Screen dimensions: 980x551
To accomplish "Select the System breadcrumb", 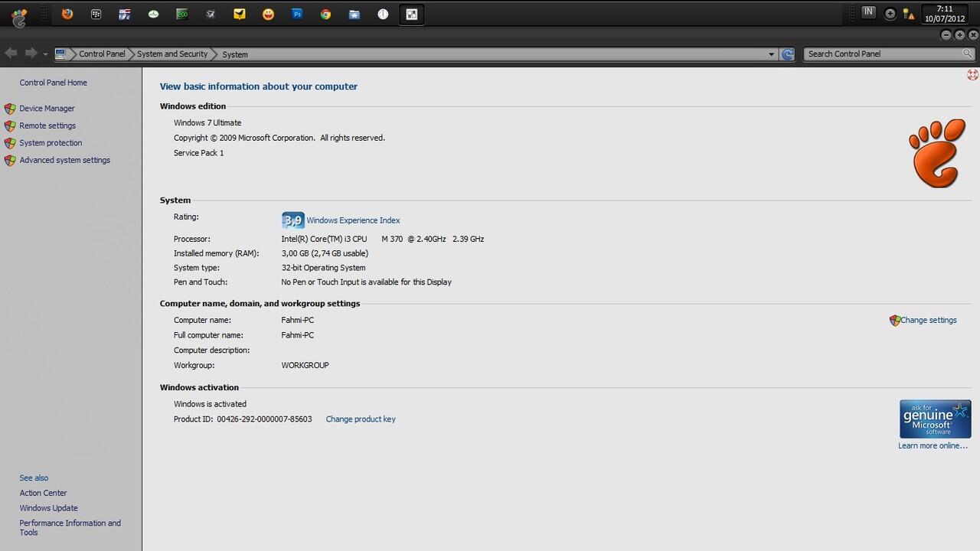I will 235,54.
